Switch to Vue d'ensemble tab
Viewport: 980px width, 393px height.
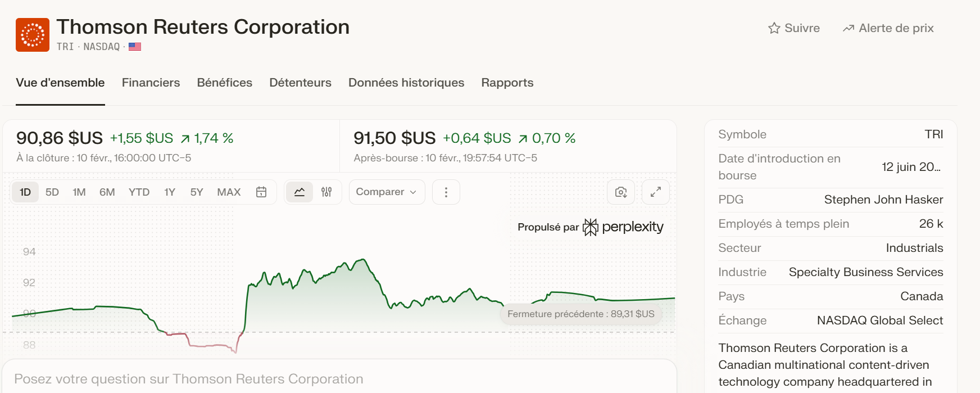(x=60, y=83)
